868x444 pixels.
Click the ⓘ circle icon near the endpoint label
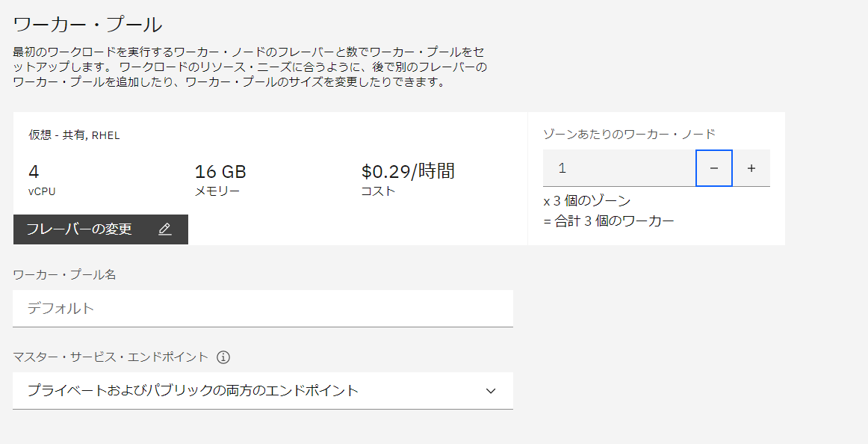coord(223,357)
